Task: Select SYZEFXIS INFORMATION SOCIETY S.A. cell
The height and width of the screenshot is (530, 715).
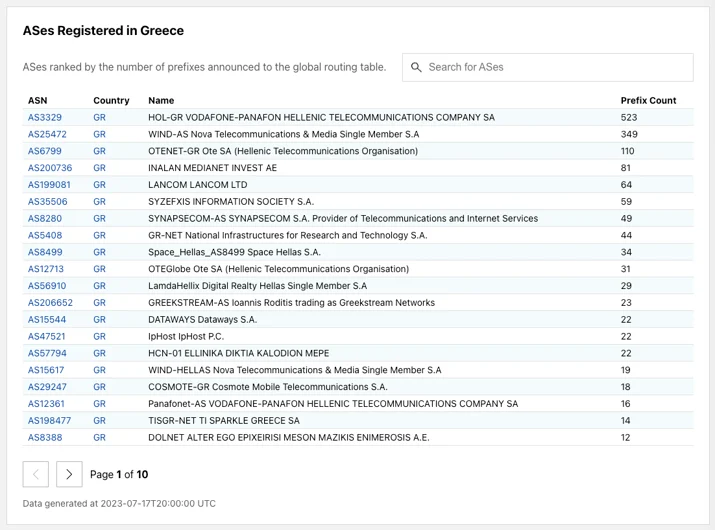Action: [231, 202]
